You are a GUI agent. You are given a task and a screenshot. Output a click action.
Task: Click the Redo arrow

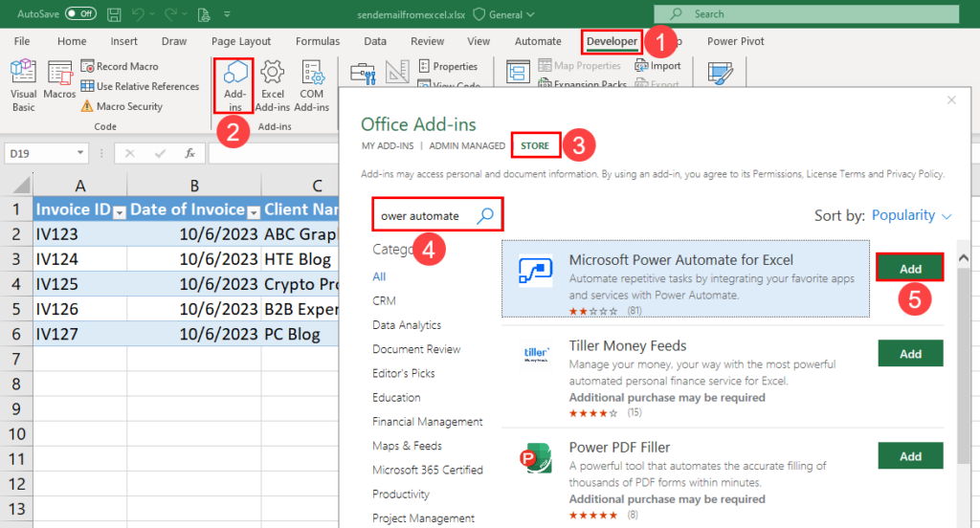(x=170, y=13)
